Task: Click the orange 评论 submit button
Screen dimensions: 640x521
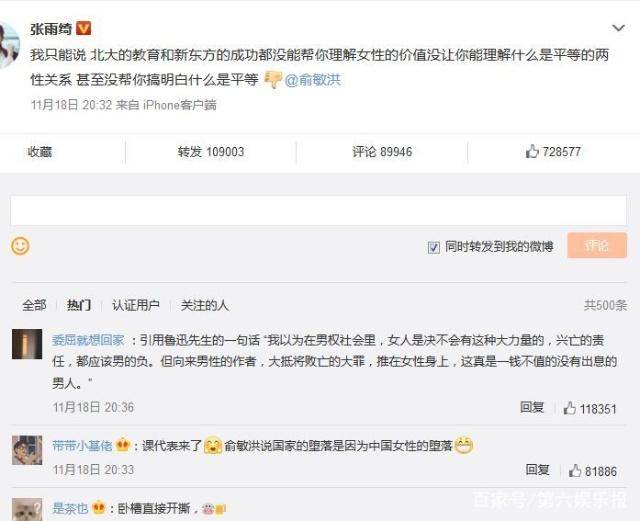Action: pyautogui.click(x=597, y=246)
